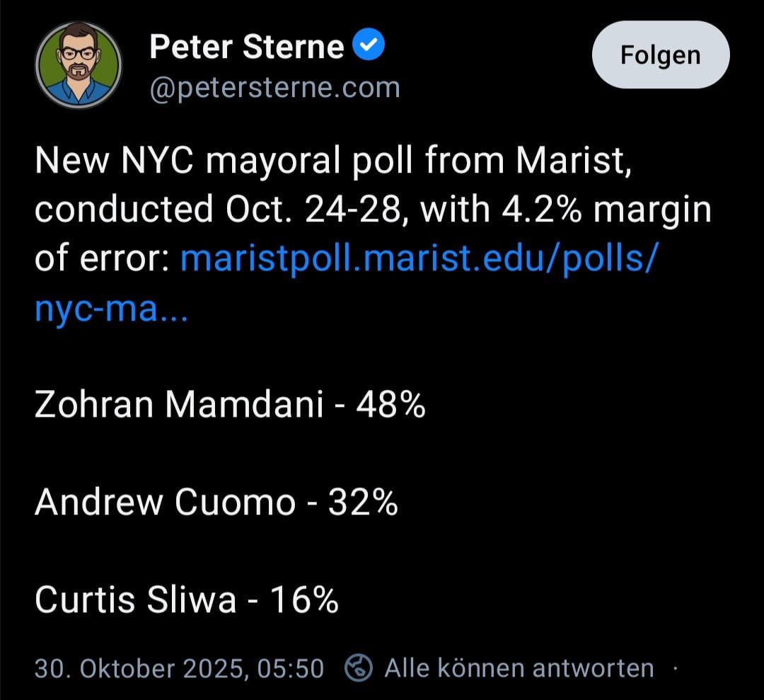
Task: Select the Andrew Cuomo - 32% line
Action: pos(216,503)
